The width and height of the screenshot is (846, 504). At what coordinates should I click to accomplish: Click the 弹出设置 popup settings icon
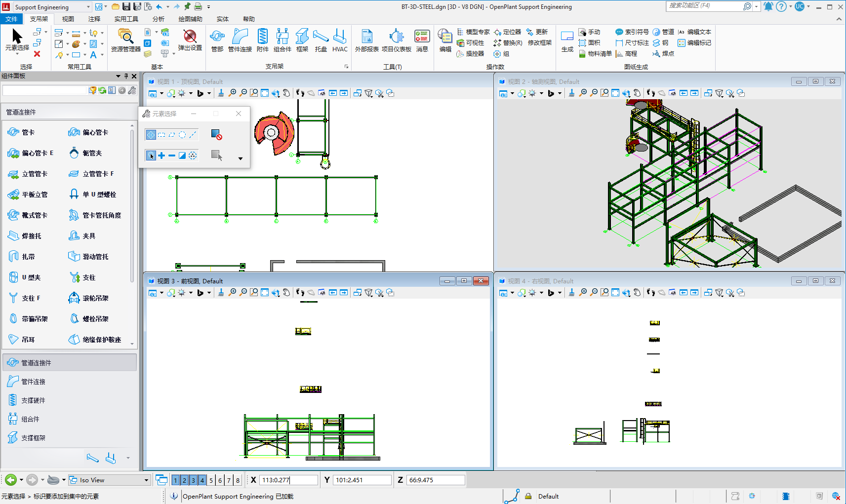click(190, 40)
